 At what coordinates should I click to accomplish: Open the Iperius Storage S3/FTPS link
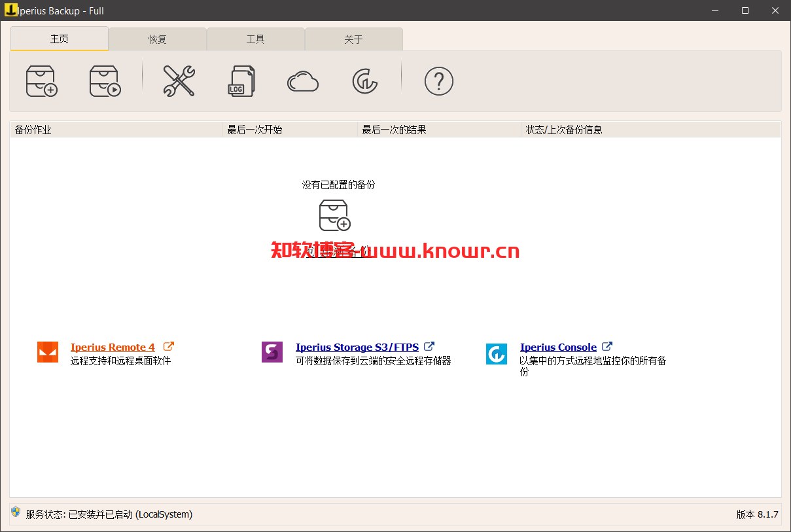(x=357, y=347)
